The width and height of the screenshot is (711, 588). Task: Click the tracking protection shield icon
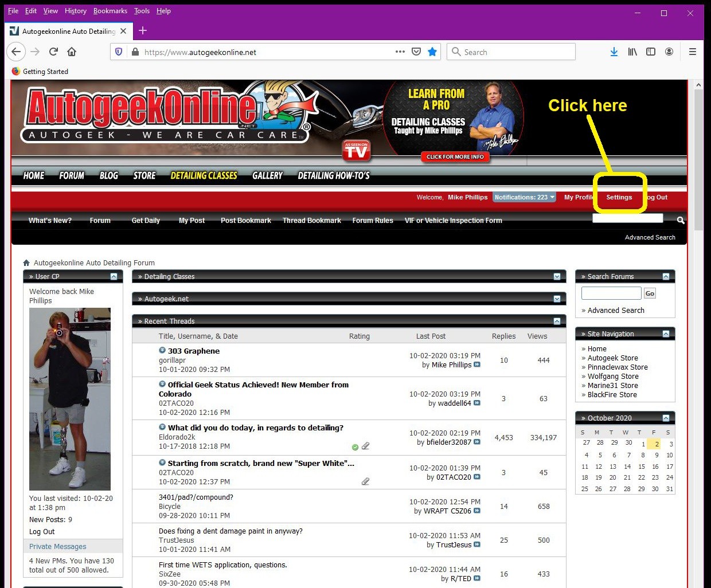(119, 52)
